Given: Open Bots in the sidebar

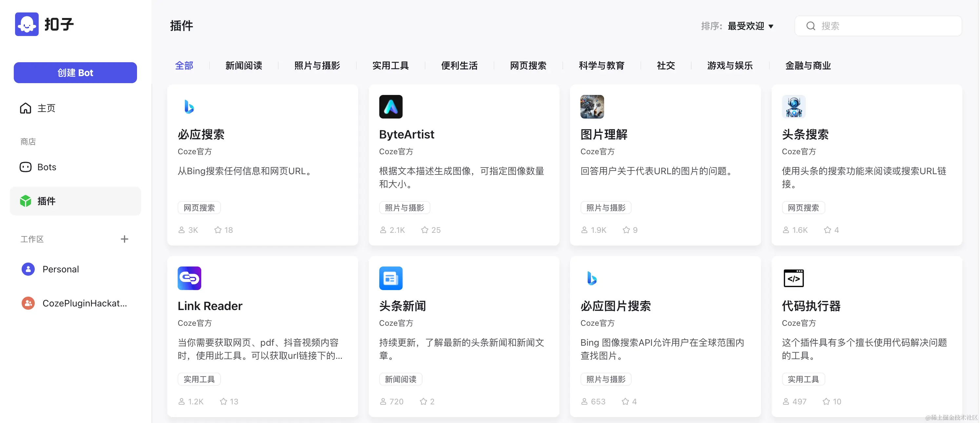Looking at the screenshot, I should [x=47, y=167].
